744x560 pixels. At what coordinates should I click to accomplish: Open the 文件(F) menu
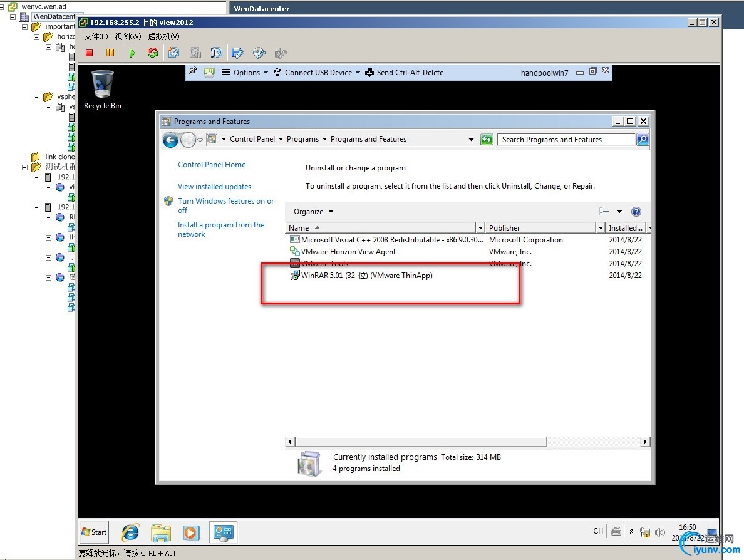[x=96, y=36]
